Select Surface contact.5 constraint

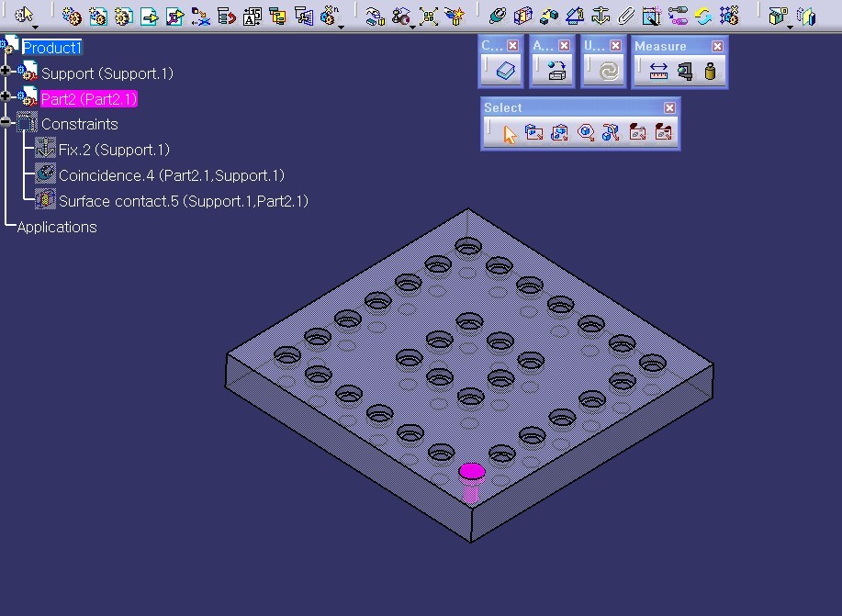pos(183,201)
